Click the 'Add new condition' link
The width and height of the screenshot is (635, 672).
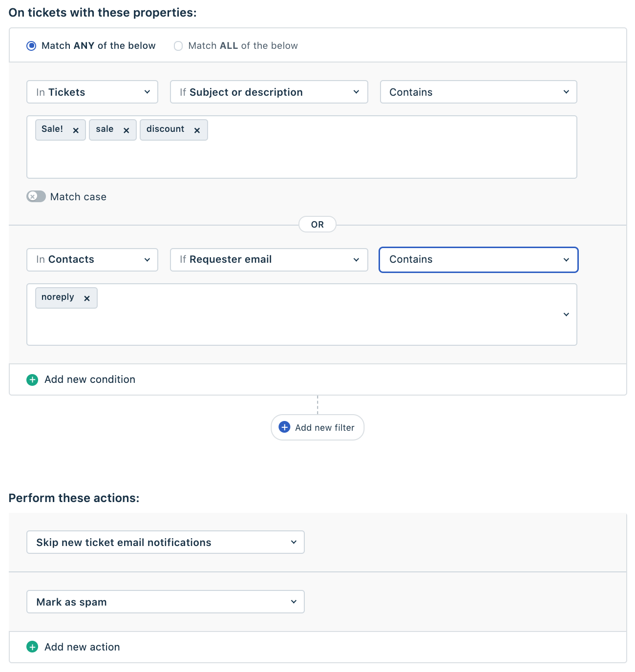click(x=90, y=379)
